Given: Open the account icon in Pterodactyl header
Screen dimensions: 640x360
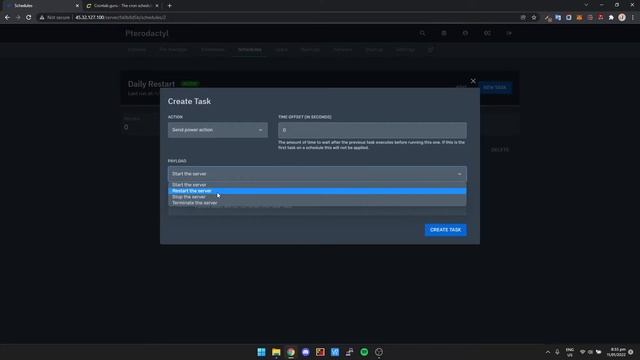Looking at the screenshot, I should pos(465,33).
